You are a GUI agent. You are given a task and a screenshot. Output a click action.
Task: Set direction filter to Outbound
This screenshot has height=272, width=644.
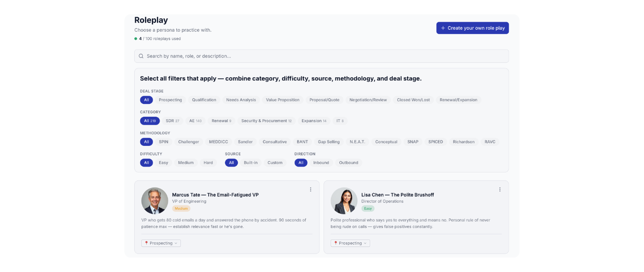349,163
